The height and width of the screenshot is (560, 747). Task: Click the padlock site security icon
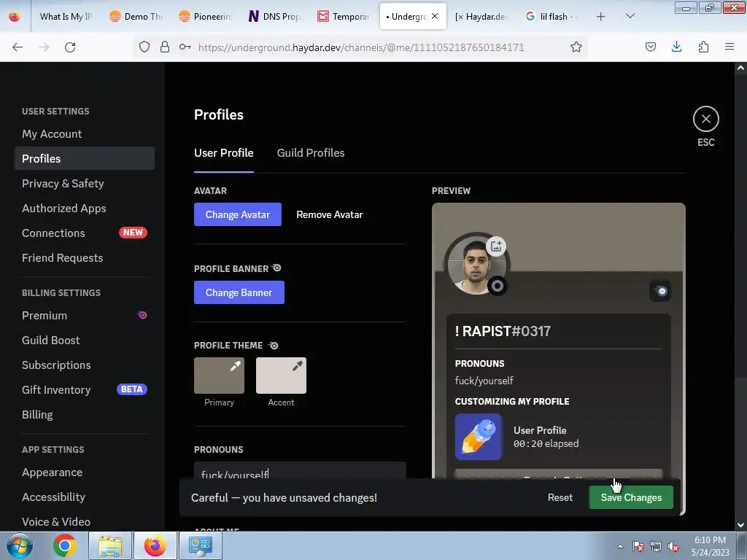(x=165, y=47)
